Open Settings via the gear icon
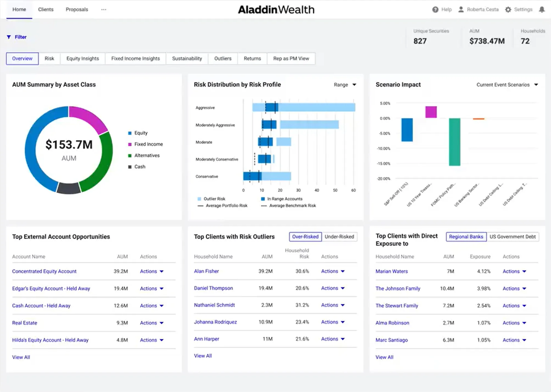The width and height of the screenshot is (551, 392). pyautogui.click(x=508, y=9)
